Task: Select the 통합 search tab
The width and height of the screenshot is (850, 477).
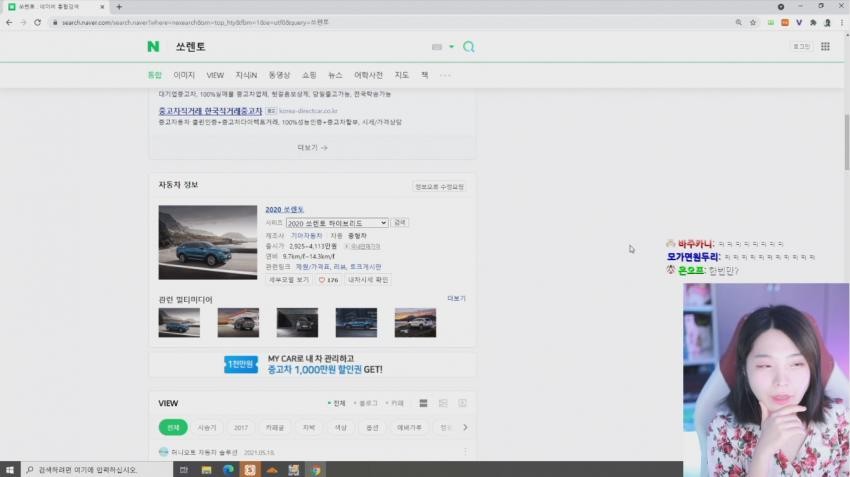Action: pos(154,75)
